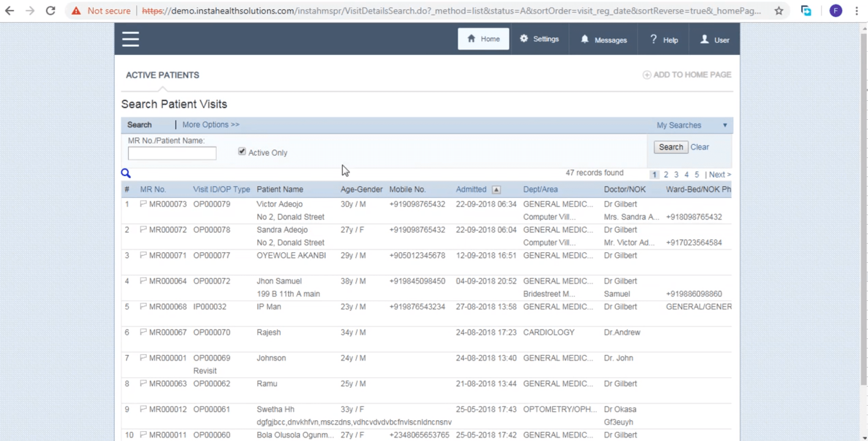The width and height of the screenshot is (868, 441).
Task: Click the CARDIOLOGY department cell
Action: pos(549,332)
